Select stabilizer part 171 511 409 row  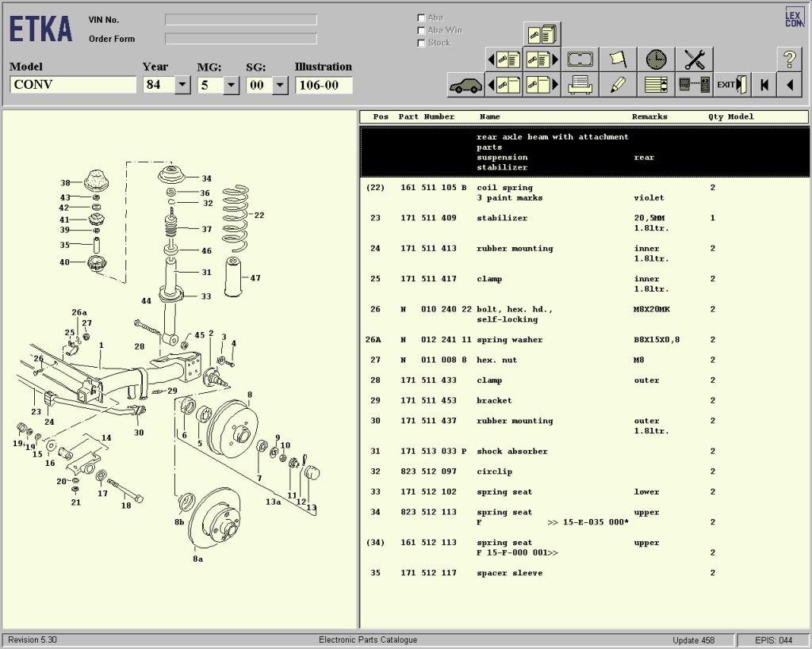[x=501, y=218]
